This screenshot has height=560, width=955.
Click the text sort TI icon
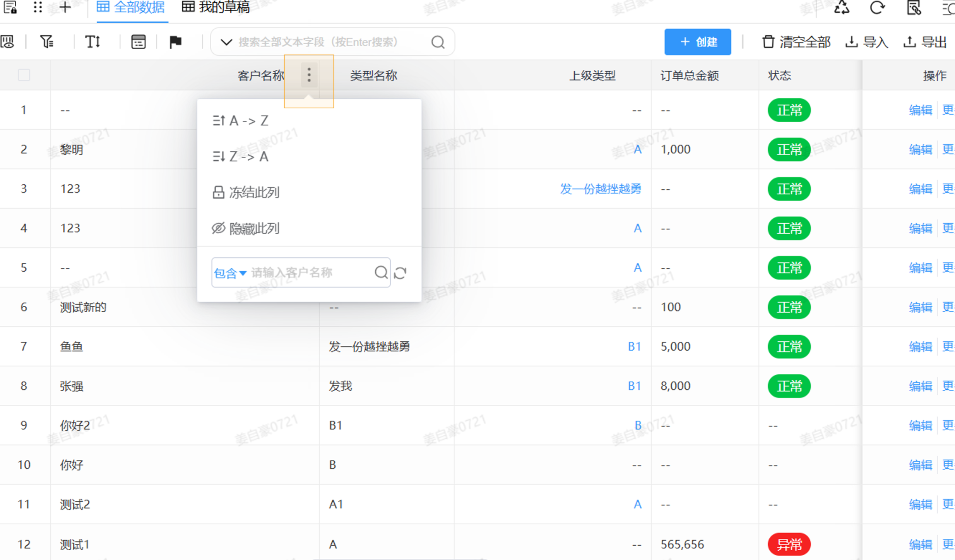tap(92, 41)
